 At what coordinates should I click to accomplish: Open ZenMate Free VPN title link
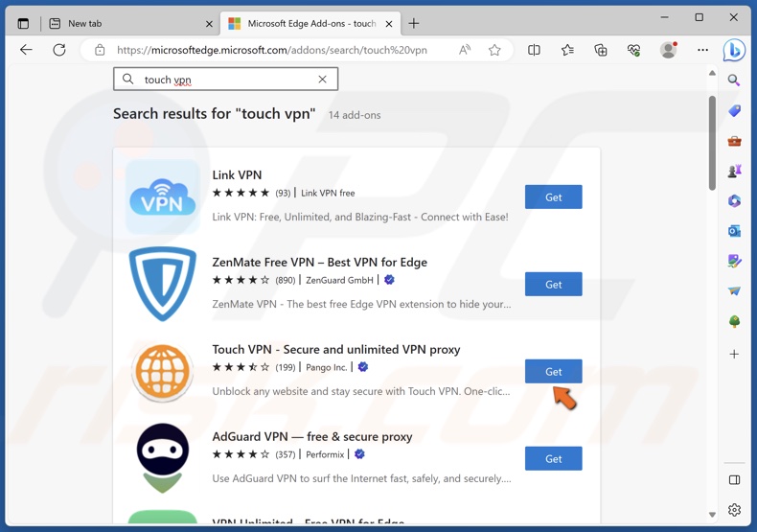(320, 262)
